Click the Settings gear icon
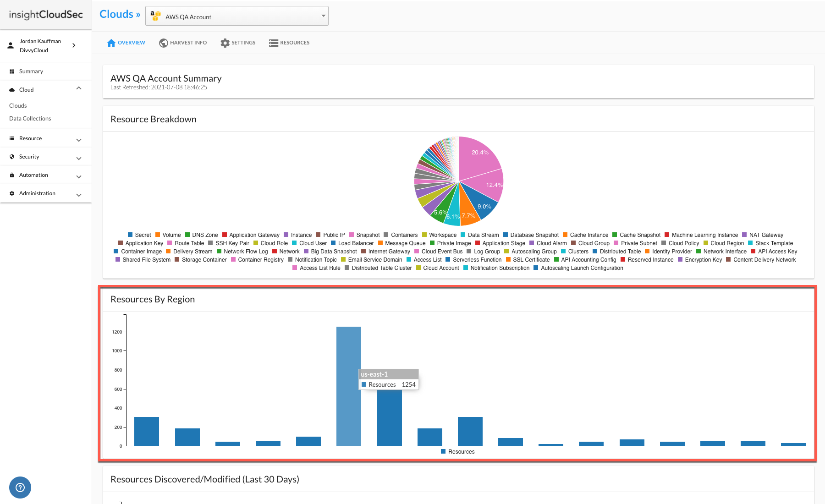 225,43
